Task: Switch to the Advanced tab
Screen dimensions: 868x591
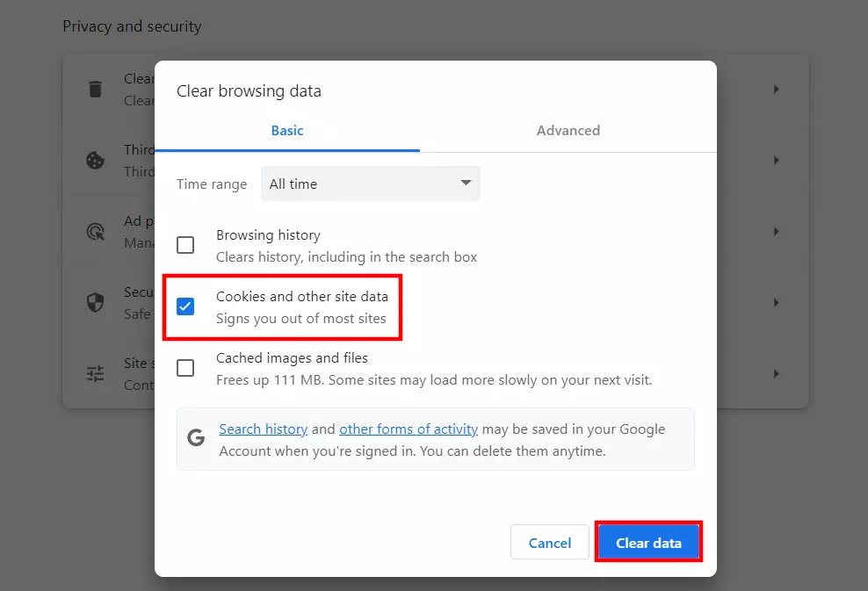Action: click(568, 130)
